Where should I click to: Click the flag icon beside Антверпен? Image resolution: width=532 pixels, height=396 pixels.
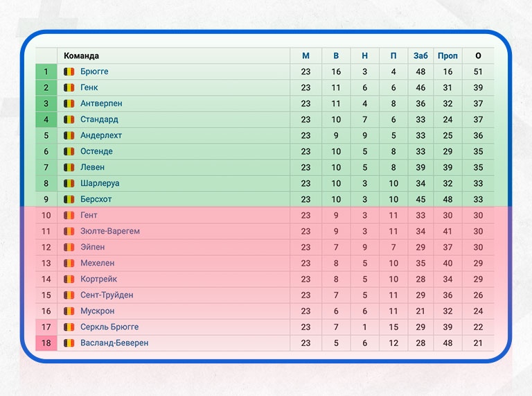coord(69,103)
